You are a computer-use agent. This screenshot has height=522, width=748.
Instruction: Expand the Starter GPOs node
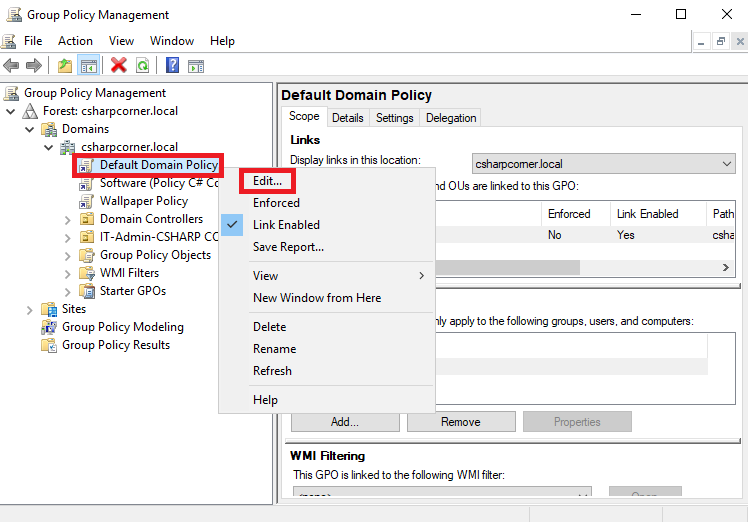[x=67, y=292]
